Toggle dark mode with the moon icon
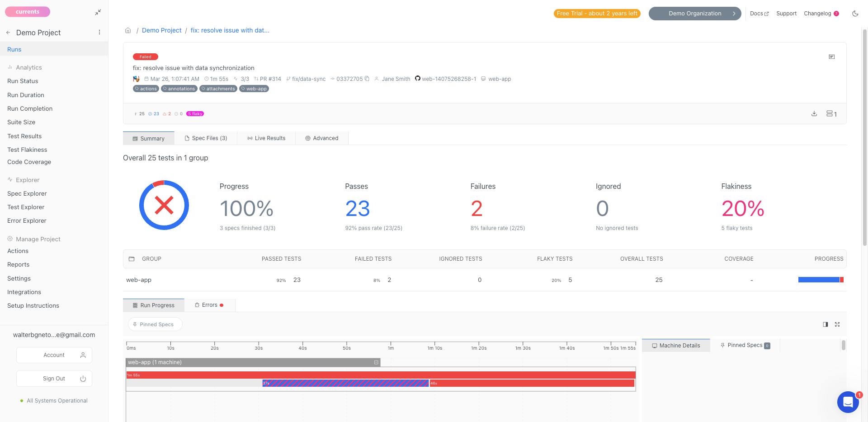Viewport: 868px width, 422px height. point(855,14)
